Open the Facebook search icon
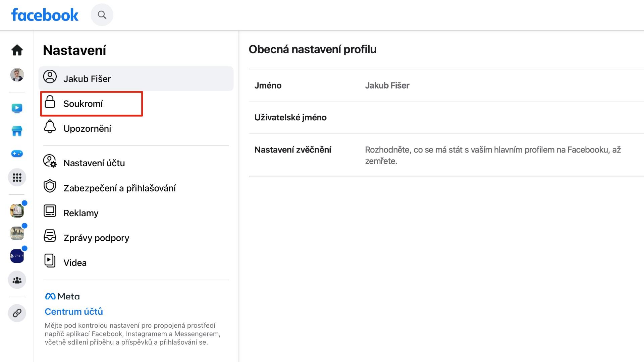This screenshot has width=644, height=362. click(102, 15)
